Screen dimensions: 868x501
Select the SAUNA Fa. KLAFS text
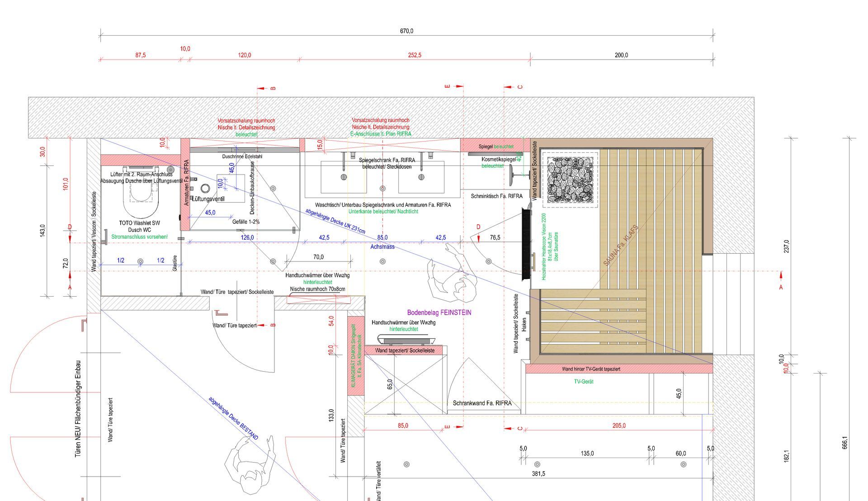[x=621, y=246]
